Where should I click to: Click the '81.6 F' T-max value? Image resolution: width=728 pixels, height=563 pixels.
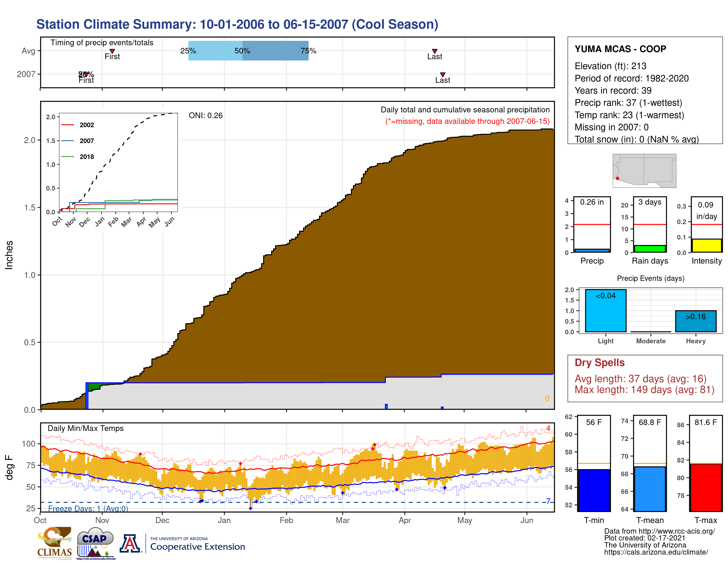point(706,422)
